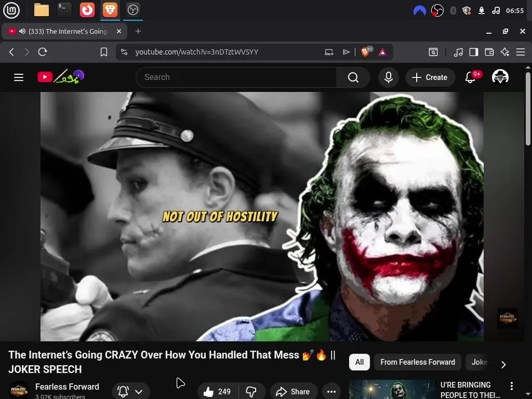This screenshot has height=399, width=532.
Task: Open the account avatar menu
Action: tap(500, 77)
